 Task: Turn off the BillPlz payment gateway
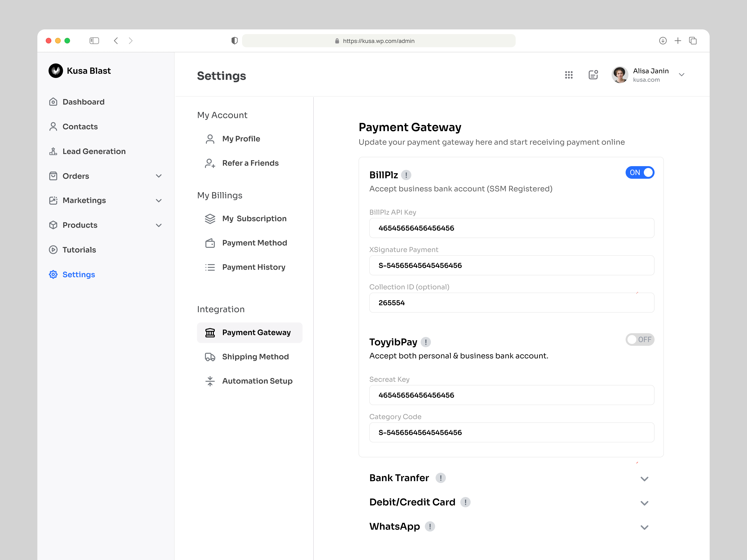tap(640, 172)
